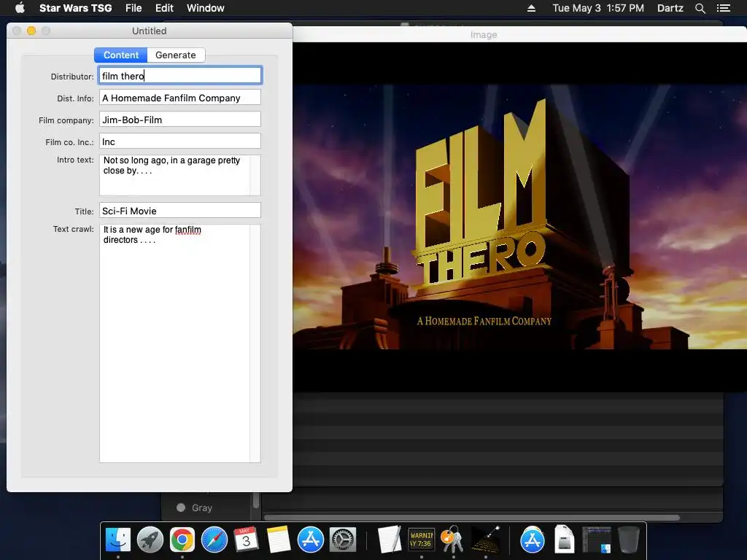Click the eject icon in menu bar
The width and height of the screenshot is (747, 560).
coord(531,8)
